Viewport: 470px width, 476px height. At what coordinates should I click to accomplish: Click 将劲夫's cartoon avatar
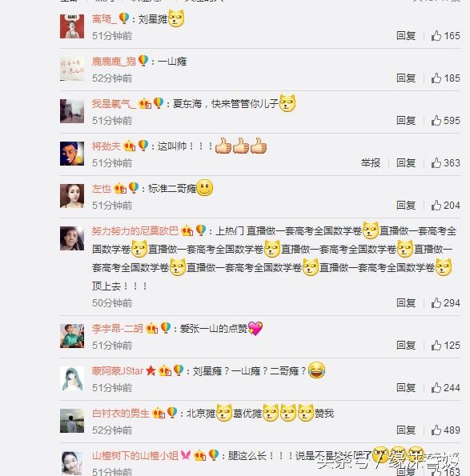point(72,154)
